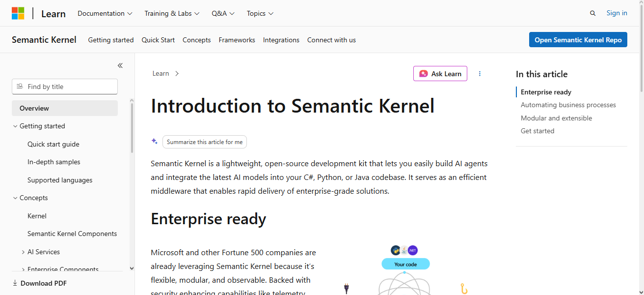Click the .NET badge in the diagram
The width and height of the screenshot is (644, 295).
(413, 250)
